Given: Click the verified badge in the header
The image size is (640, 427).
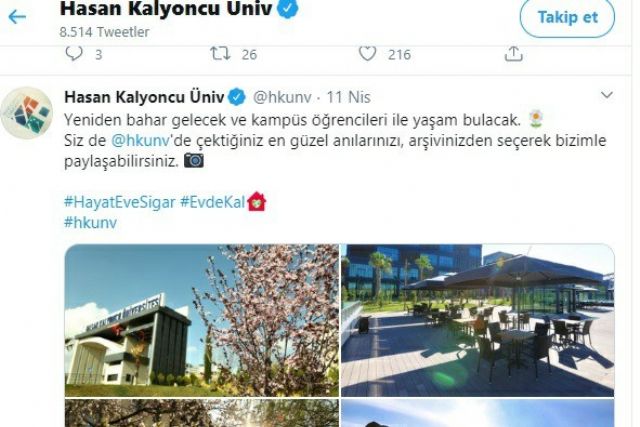Looking at the screenshot, I should point(288,9).
